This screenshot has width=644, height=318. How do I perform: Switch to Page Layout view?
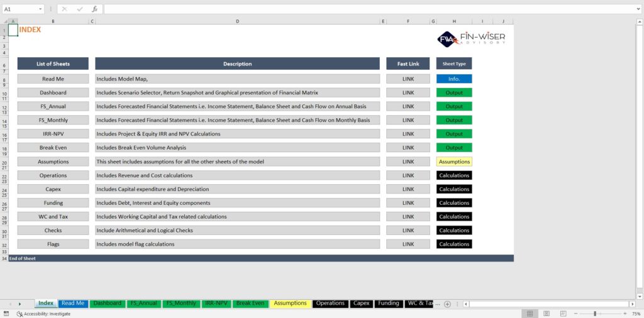(x=545, y=314)
